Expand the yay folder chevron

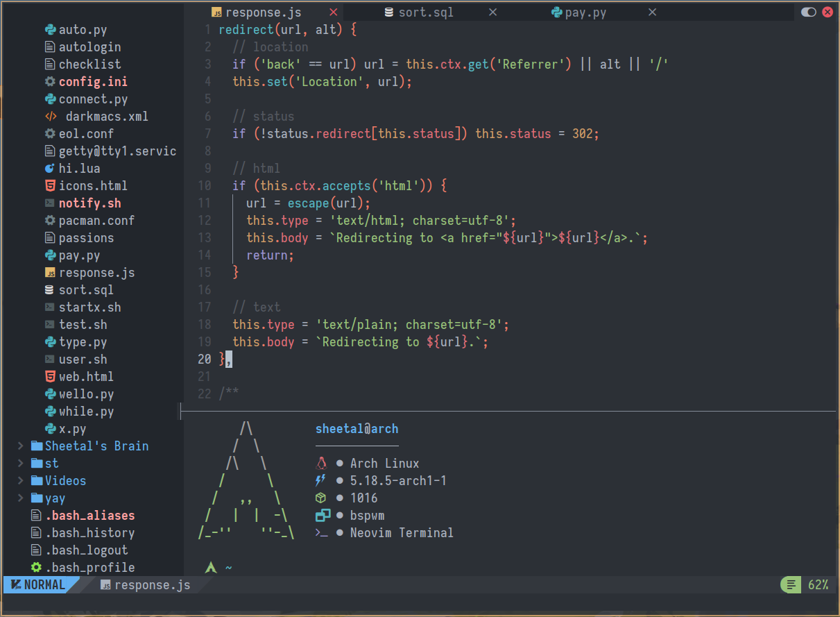coord(21,498)
